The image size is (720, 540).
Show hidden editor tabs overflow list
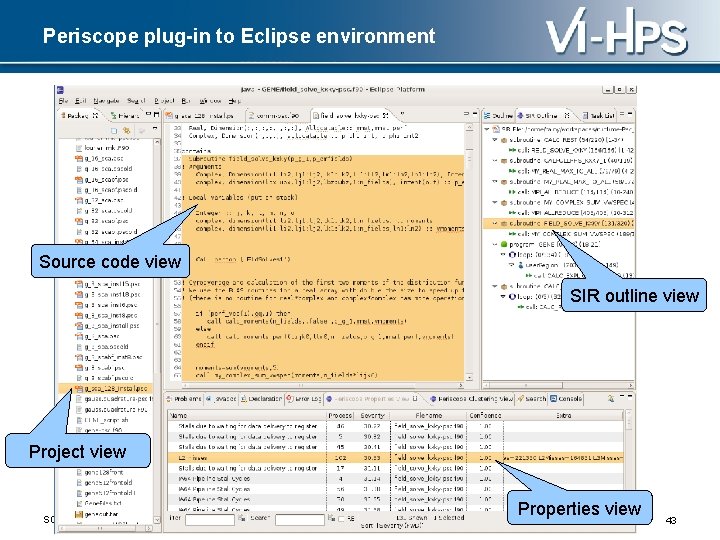pyautogui.click(x=402, y=113)
